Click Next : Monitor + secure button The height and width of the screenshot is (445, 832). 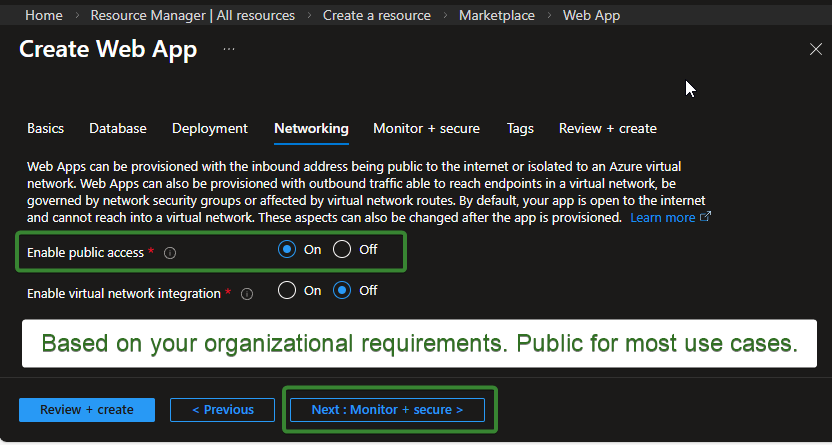point(387,410)
